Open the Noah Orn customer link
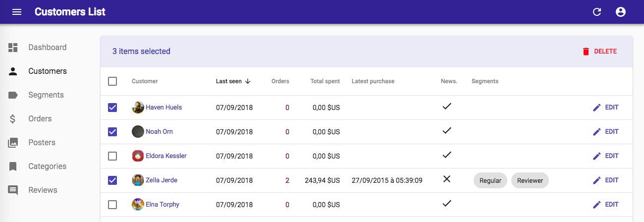This screenshot has height=222, width=644. (x=159, y=132)
